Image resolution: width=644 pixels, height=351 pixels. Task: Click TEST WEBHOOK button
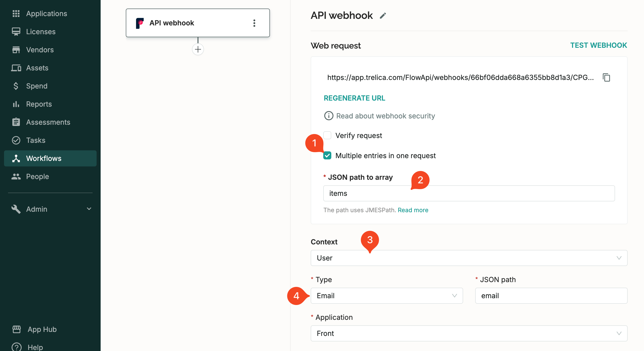pos(599,45)
